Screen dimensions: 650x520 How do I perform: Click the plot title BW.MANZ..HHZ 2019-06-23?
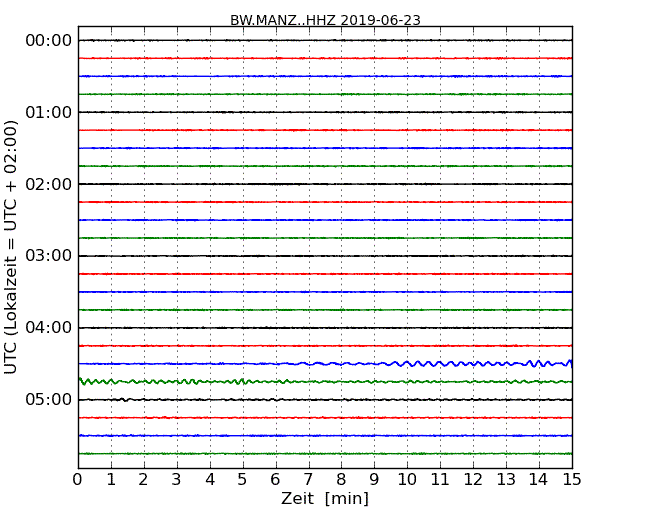(x=325, y=20)
